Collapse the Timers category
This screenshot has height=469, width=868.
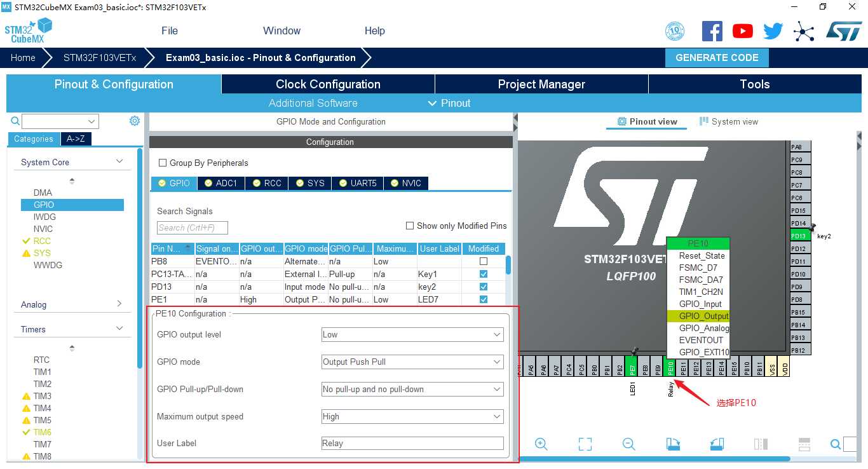pyautogui.click(x=119, y=329)
